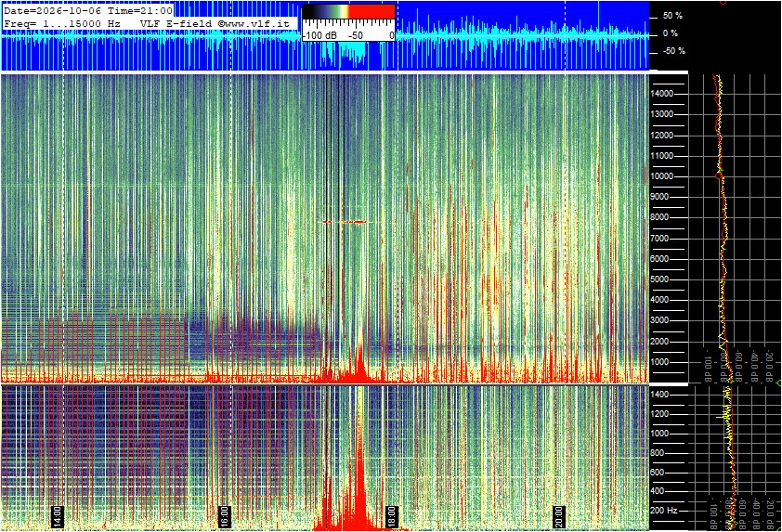The width and height of the screenshot is (782, 532).
Task: Click the 13000 frequency axis label
Action: tap(662, 114)
